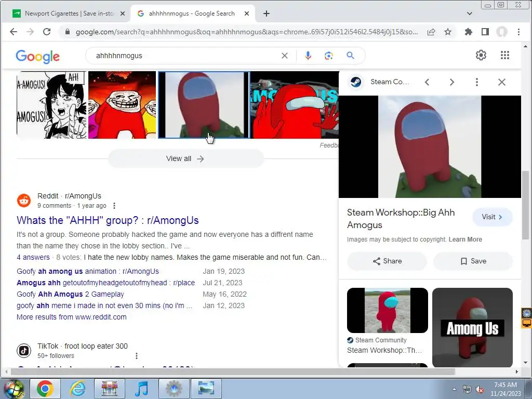Click the forward navigation arrow
The image size is (532, 399).
[x=30, y=32]
